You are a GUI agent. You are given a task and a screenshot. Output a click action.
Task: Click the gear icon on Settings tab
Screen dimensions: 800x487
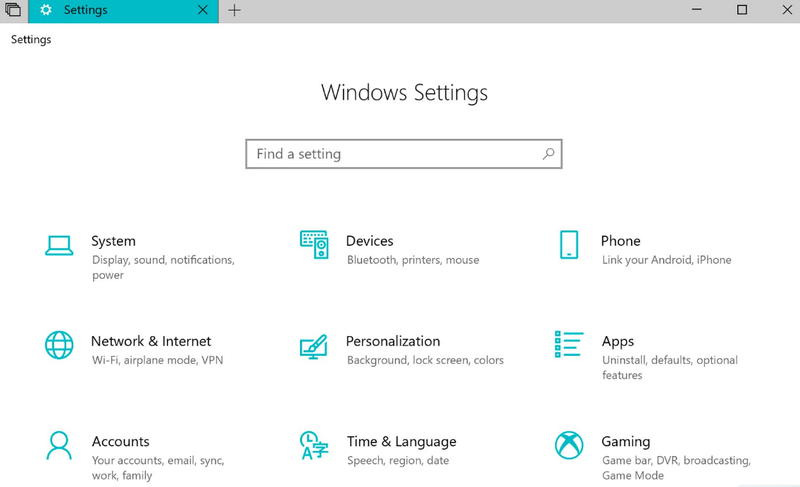[x=46, y=10]
